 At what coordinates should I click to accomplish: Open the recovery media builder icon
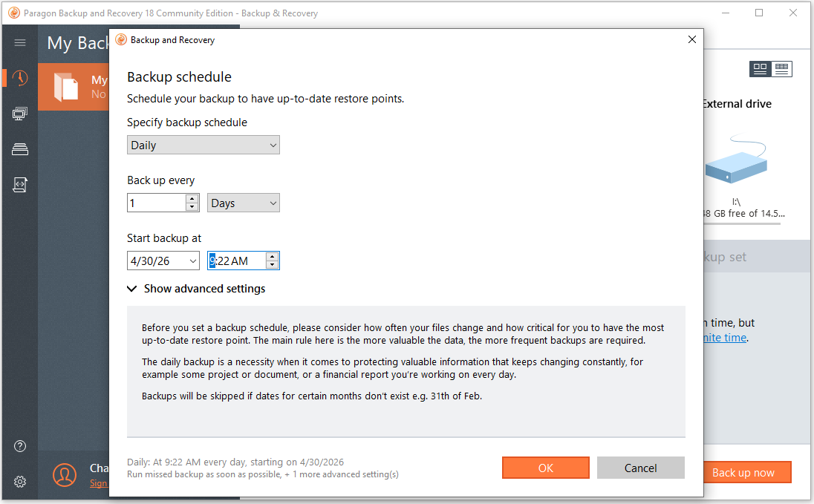(20, 185)
